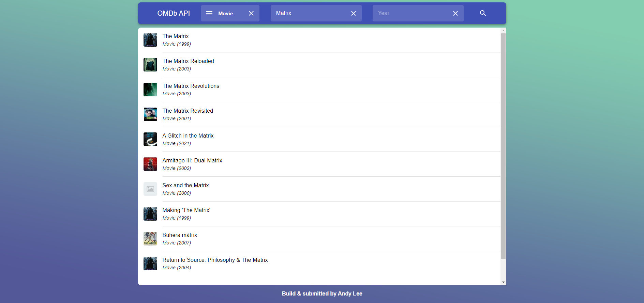Click the OMDb API title
Image resolution: width=644 pixels, height=303 pixels.
tap(174, 13)
